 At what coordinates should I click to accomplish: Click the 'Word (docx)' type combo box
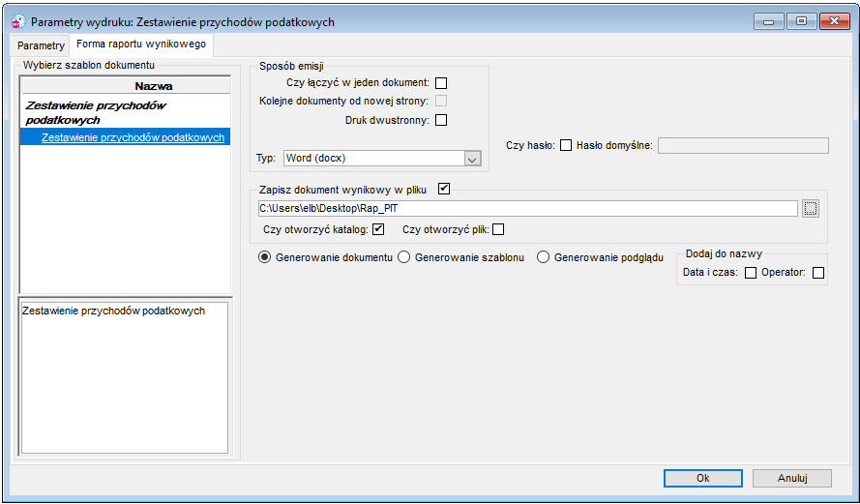(x=382, y=158)
